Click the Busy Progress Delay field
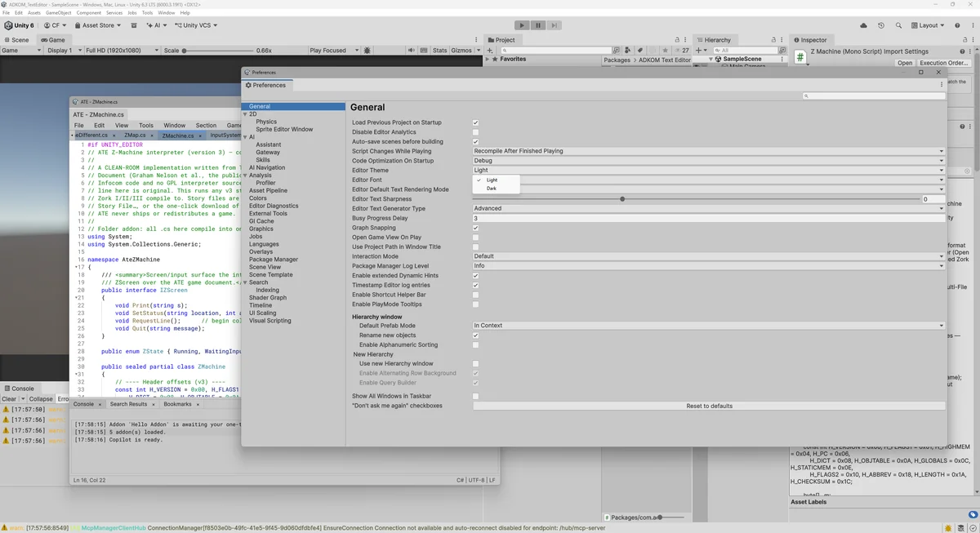Viewport: 980px width, 533px height. [x=709, y=218]
